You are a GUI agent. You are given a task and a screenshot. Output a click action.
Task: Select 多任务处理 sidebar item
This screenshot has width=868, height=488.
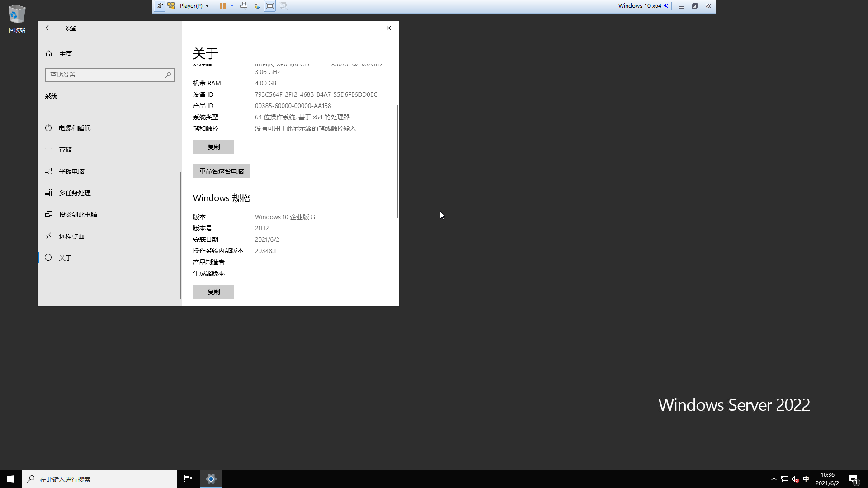pyautogui.click(x=75, y=193)
